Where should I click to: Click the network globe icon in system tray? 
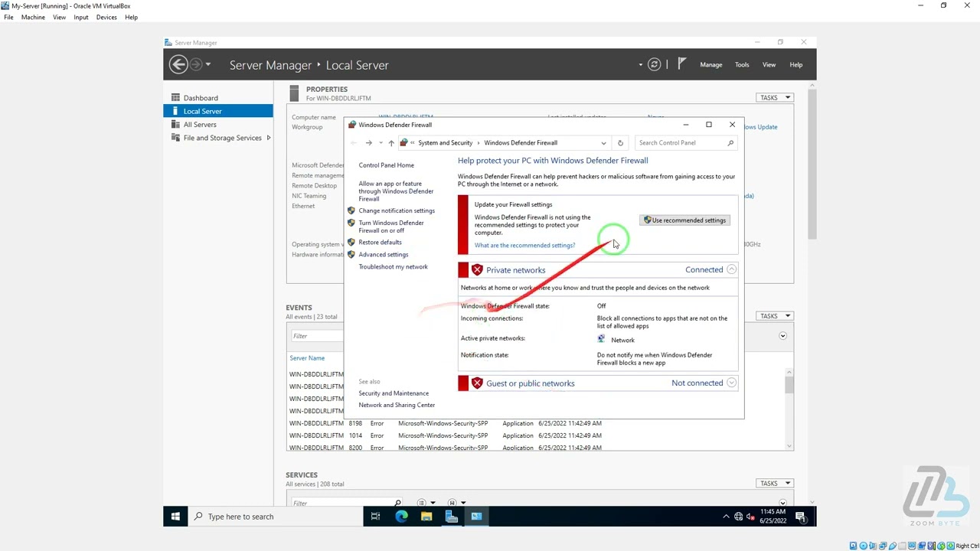click(739, 517)
